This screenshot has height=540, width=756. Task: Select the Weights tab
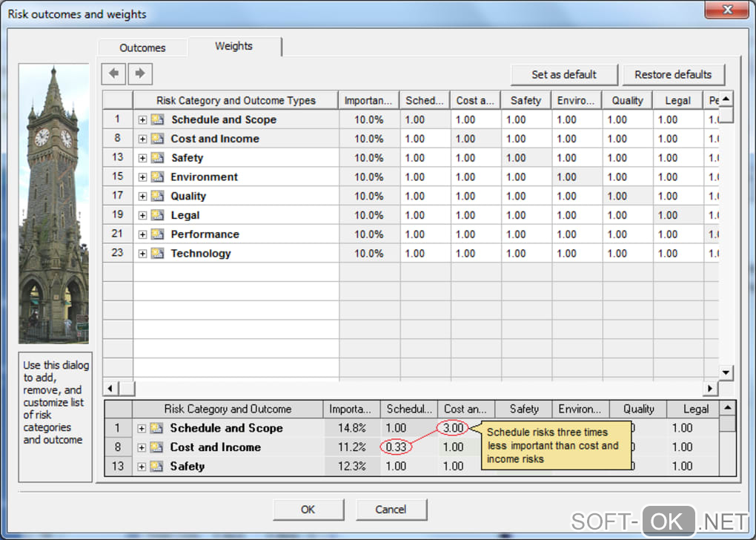coord(234,46)
